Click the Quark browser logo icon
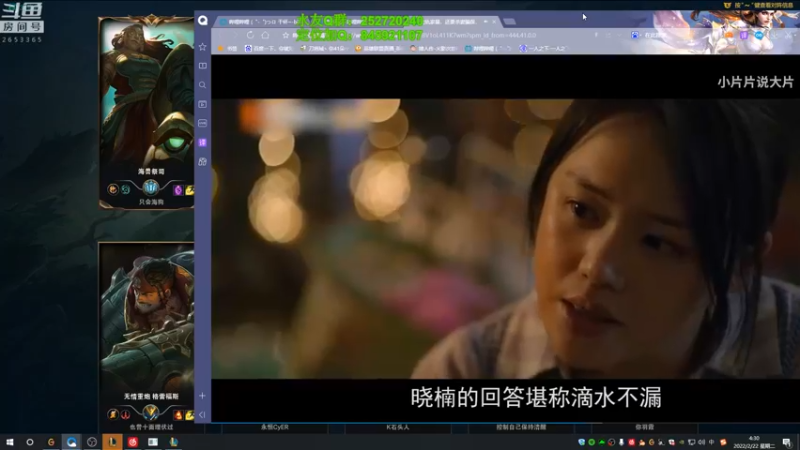 tap(203, 20)
